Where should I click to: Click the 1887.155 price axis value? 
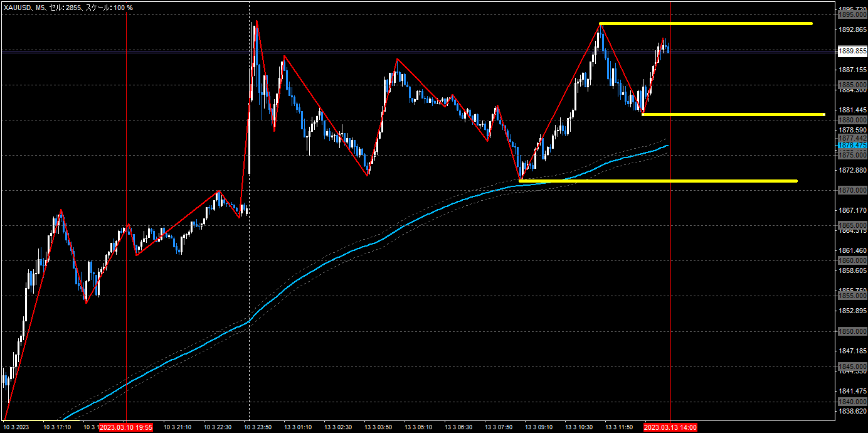[852, 70]
